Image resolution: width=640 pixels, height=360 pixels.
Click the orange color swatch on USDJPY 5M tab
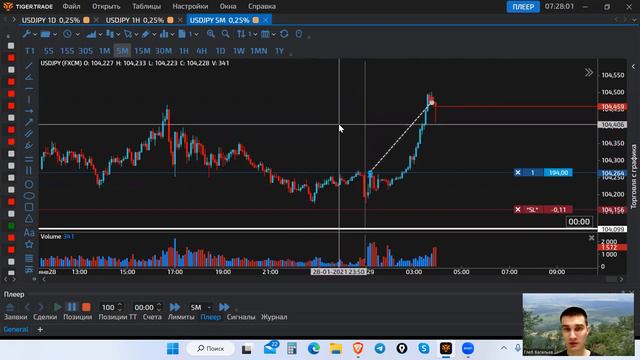pyautogui.click(x=256, y=20)
